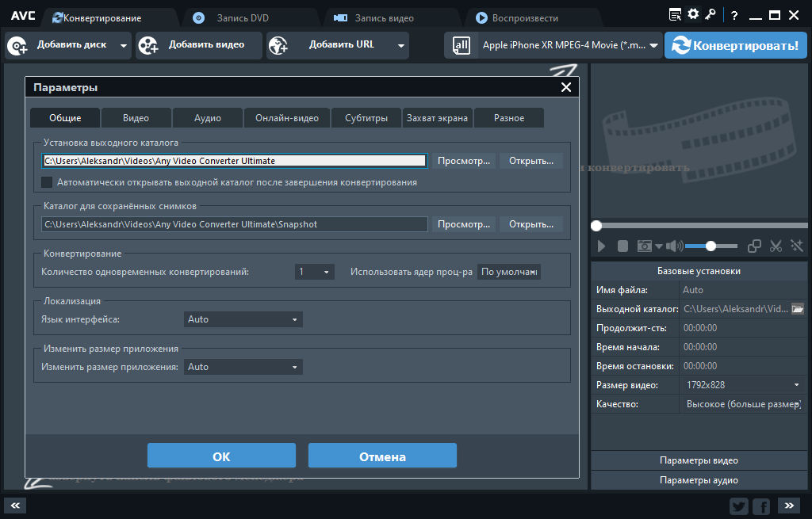This screenshot has width=812, height=519.
Task: Collapse the left panel with double-arrow icon
Action: pyautogui.click(x=15, y=506)
